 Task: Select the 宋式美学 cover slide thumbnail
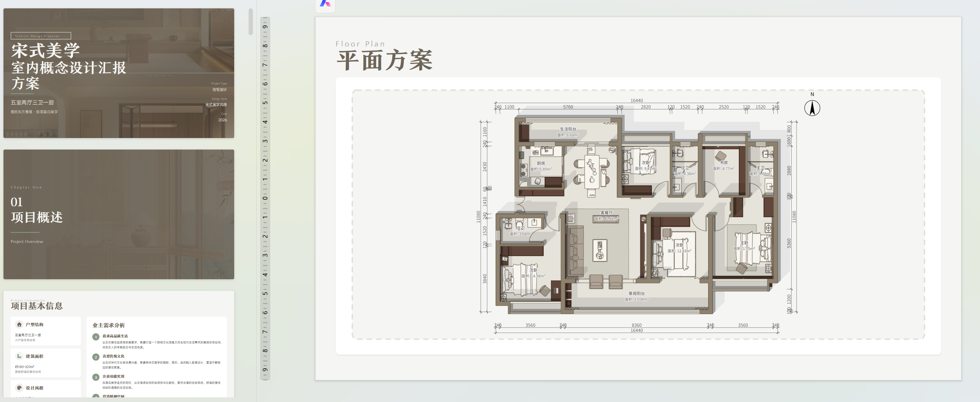click(x=119, y=73)
